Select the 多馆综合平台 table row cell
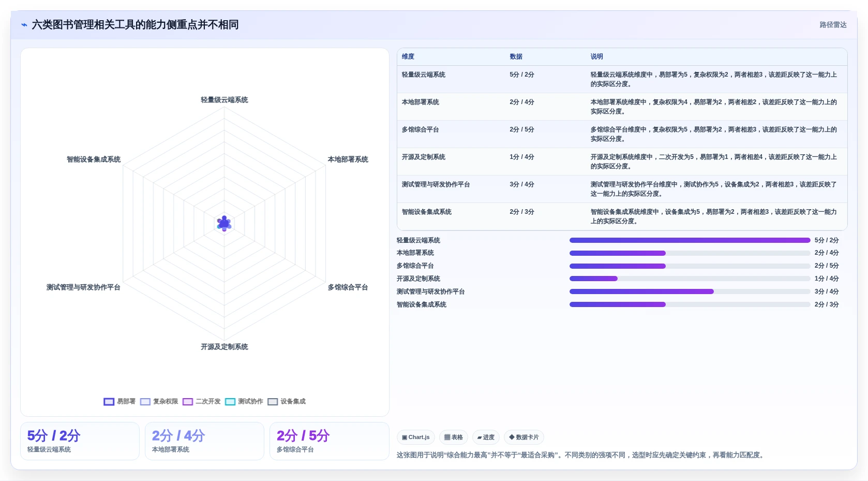This screenshot has height=481, width=868. click(x=421, y=129)
